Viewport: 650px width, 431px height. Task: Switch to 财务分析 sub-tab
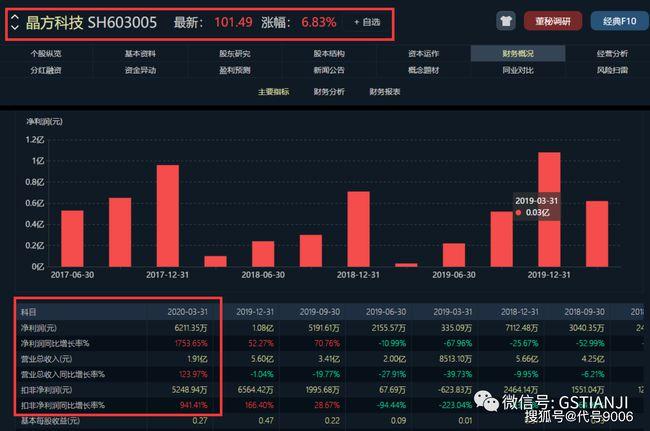[329, 92]
